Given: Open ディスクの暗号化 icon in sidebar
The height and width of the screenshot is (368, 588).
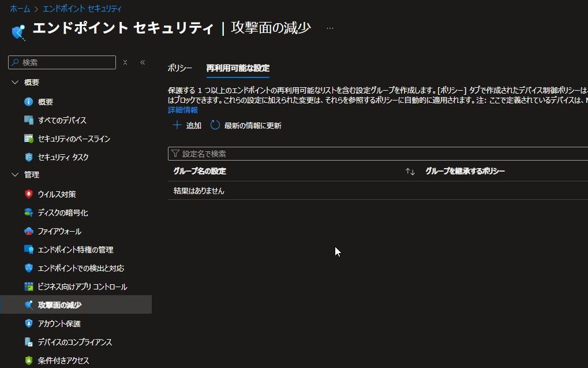Looking at the screenshot, I should [29, 213].
